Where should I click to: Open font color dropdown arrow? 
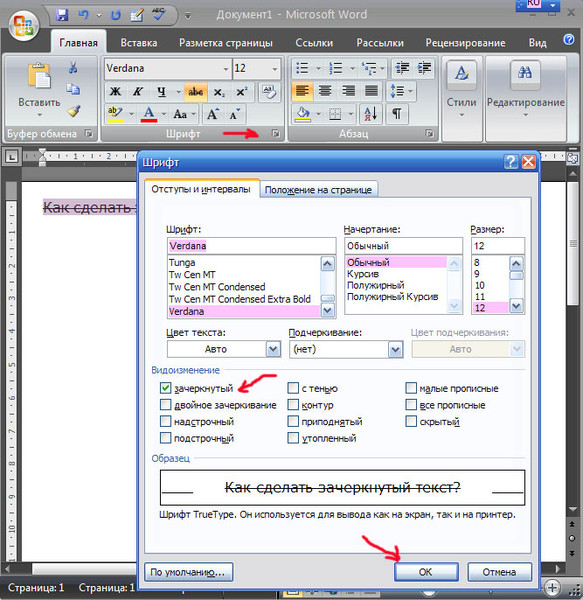click(164, 114)
